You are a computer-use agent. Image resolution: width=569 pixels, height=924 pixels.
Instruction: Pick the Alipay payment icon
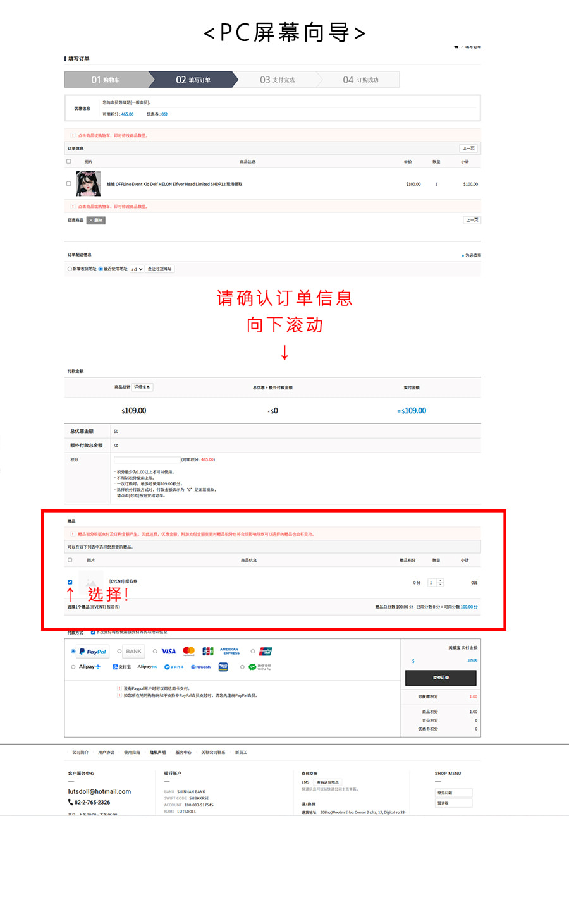(89, 667)
